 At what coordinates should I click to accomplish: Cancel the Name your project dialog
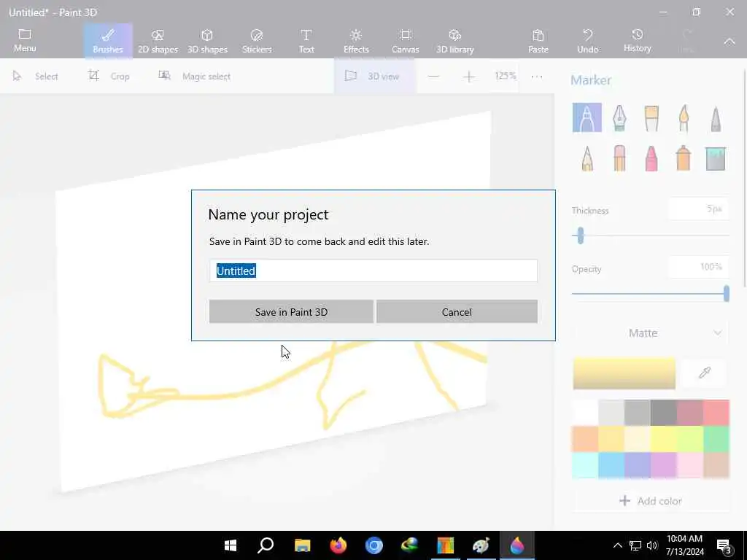coord(457,312)
